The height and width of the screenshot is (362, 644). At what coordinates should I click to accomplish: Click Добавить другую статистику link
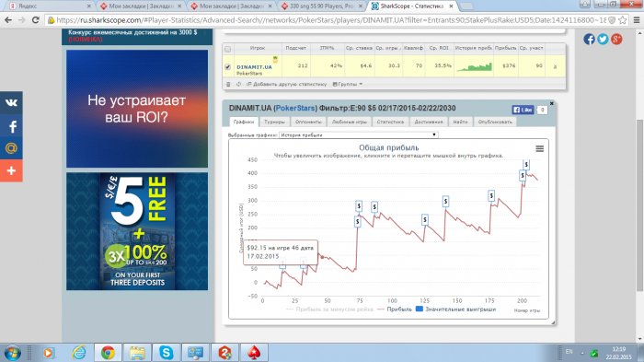click(287, 84)
